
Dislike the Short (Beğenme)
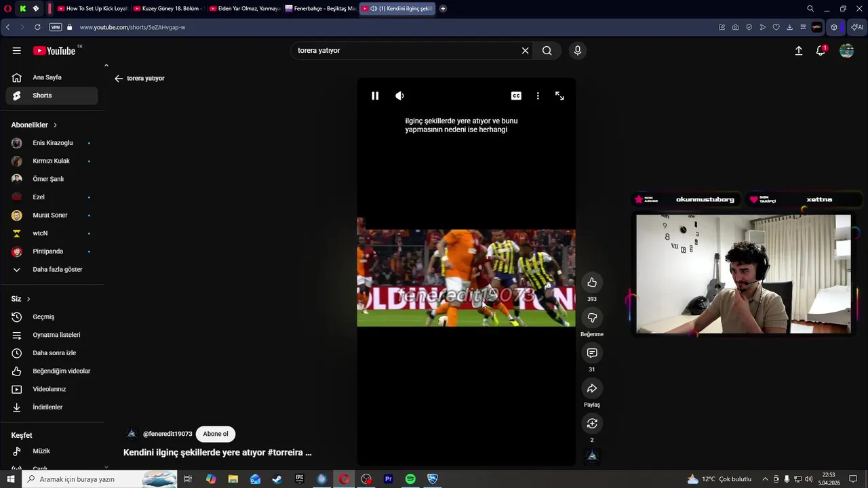click(x=592, y=318)
